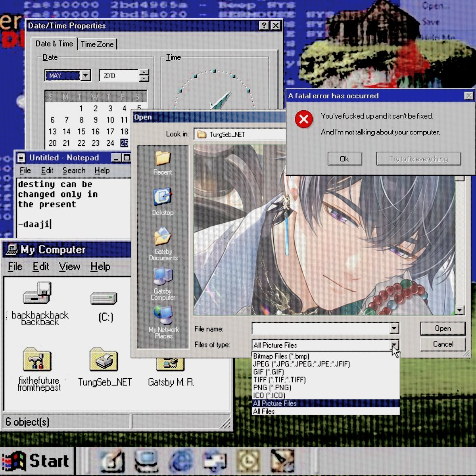Image resolution: width=476 pixels, height=476 pixels.
Task: Open the last dark taskbar icon
Action: (x=282, y=461)
